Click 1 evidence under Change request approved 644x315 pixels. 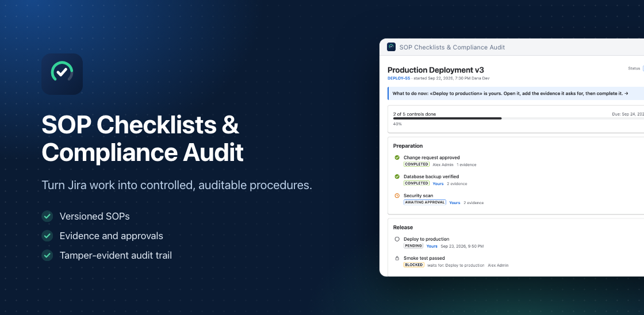pos(466,165)
